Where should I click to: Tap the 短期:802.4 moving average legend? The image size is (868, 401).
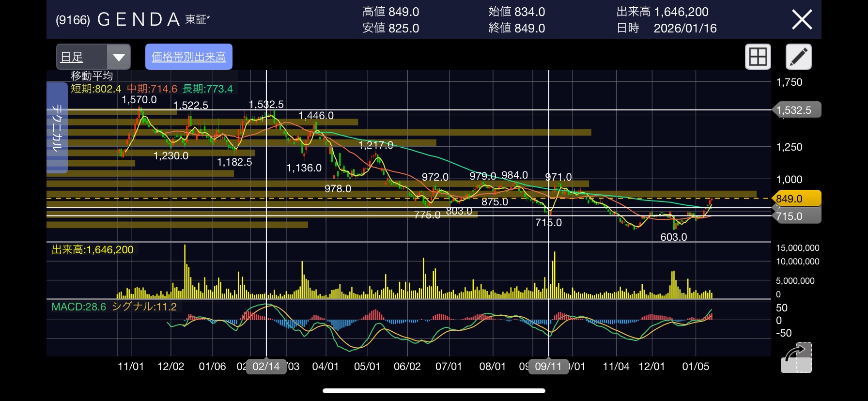(x=96, y=89)
